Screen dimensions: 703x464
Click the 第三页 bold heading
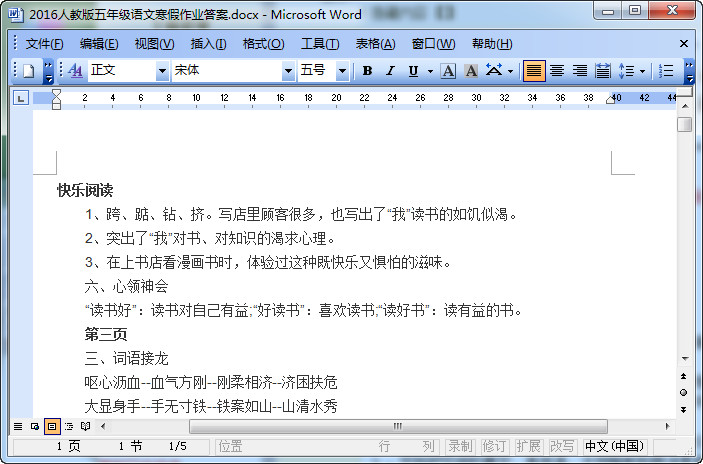coord(106,334)
